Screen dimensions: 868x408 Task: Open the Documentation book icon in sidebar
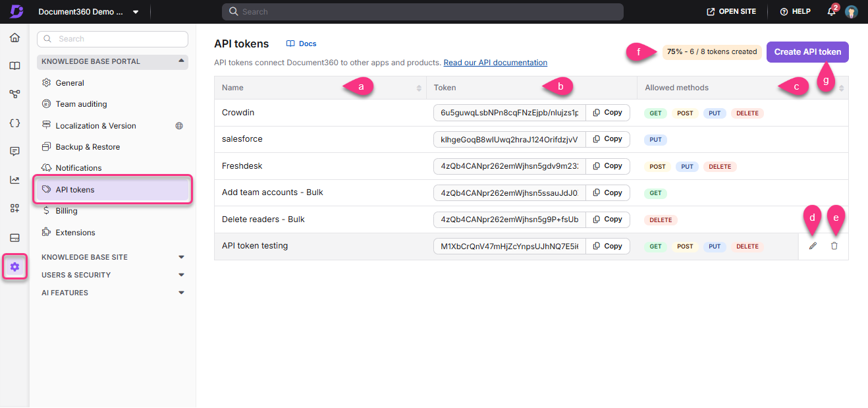pyautogui.click(x=14, y=66)
